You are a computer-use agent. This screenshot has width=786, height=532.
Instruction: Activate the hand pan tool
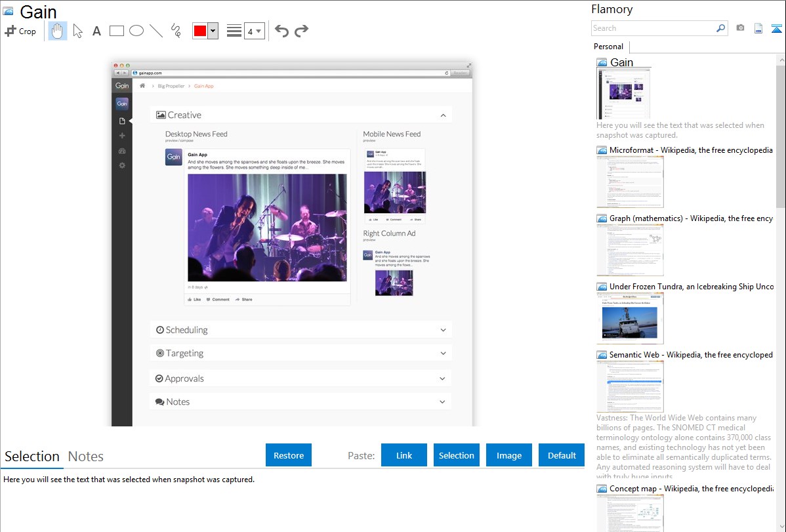[x=58, y=31]
